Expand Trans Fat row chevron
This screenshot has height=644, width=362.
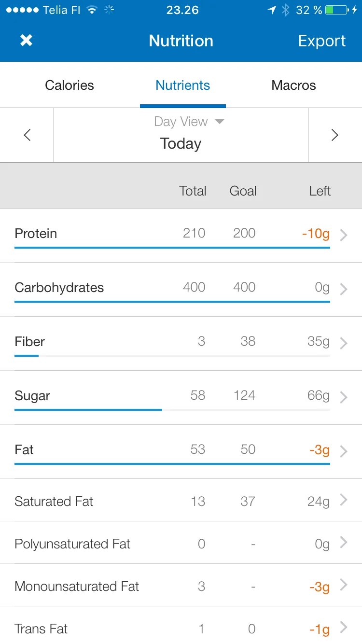point(344,627)
